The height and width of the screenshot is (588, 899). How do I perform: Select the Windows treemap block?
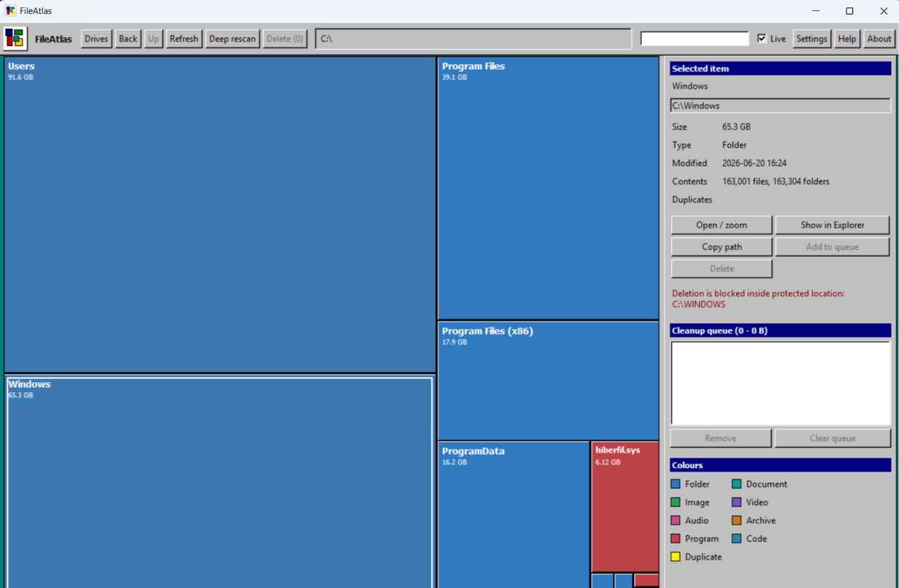[220, 482]
